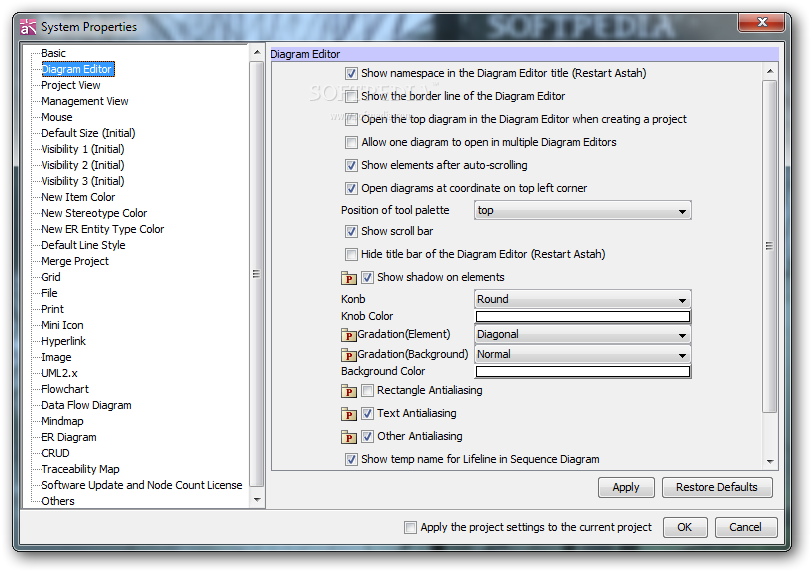Select Visibility 2 (Initial) category
This screenshot has width=812, height=572.
83,166
